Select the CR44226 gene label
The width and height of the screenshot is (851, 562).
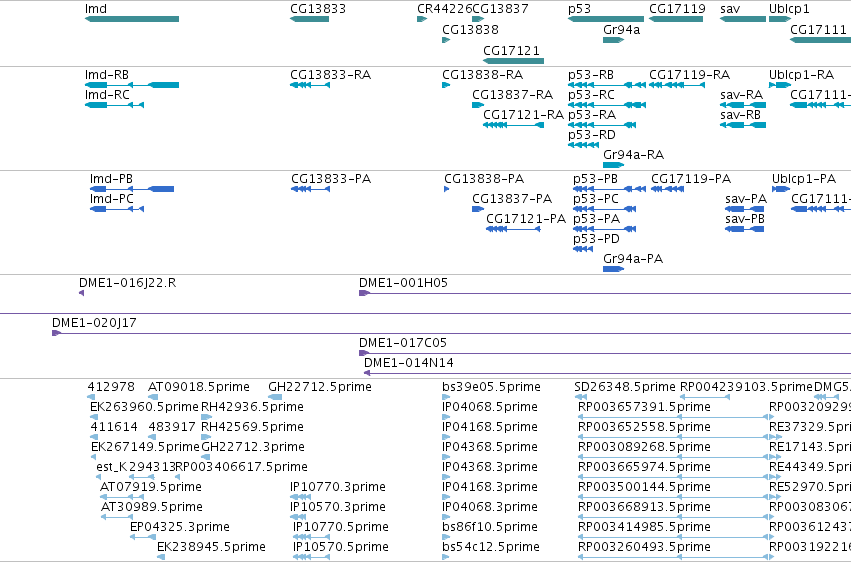(444, 9)
